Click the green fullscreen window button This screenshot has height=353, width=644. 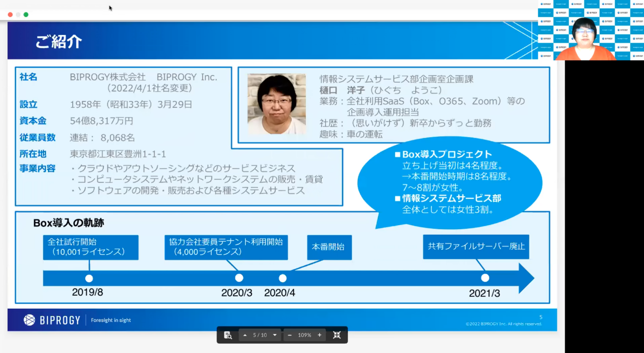26,14
